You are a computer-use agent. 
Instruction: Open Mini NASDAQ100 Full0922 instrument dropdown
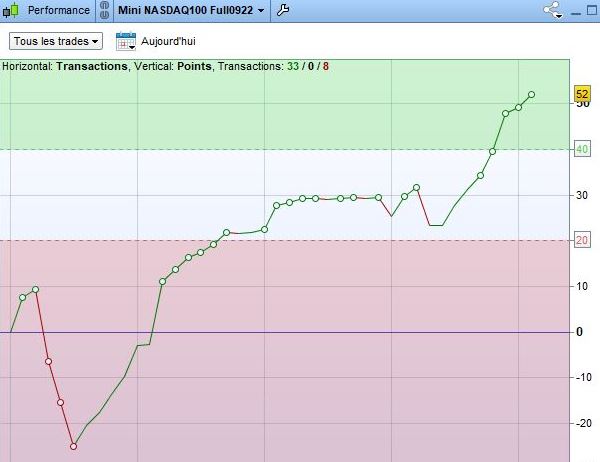(x=191, y=10)
